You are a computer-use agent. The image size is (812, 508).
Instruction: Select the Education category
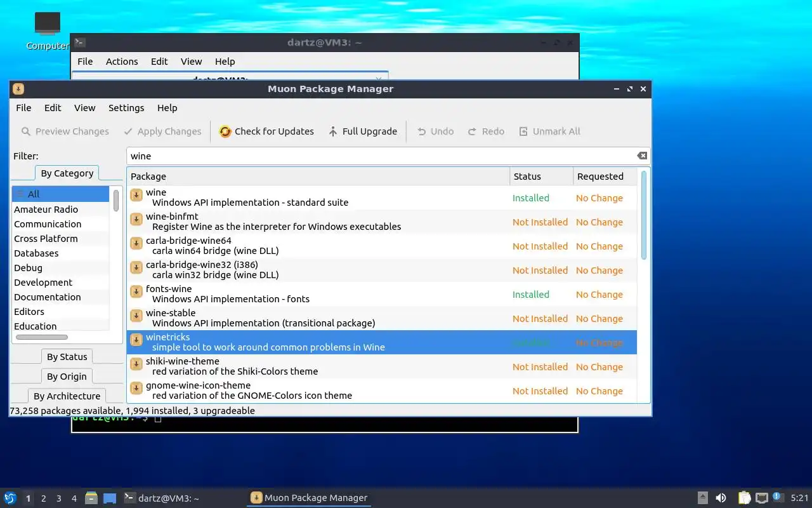(60, 326)
